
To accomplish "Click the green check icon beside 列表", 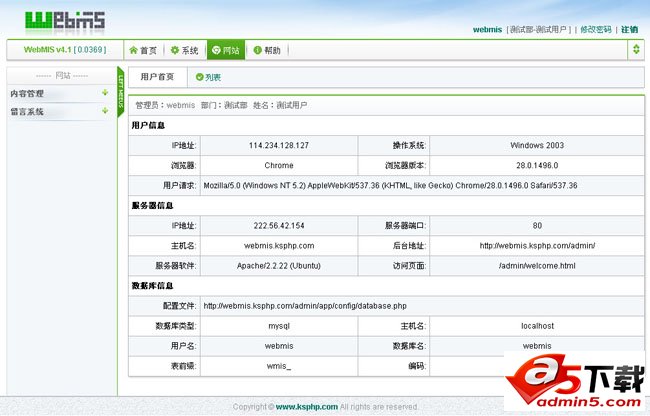I will click(x=199, y=77).
